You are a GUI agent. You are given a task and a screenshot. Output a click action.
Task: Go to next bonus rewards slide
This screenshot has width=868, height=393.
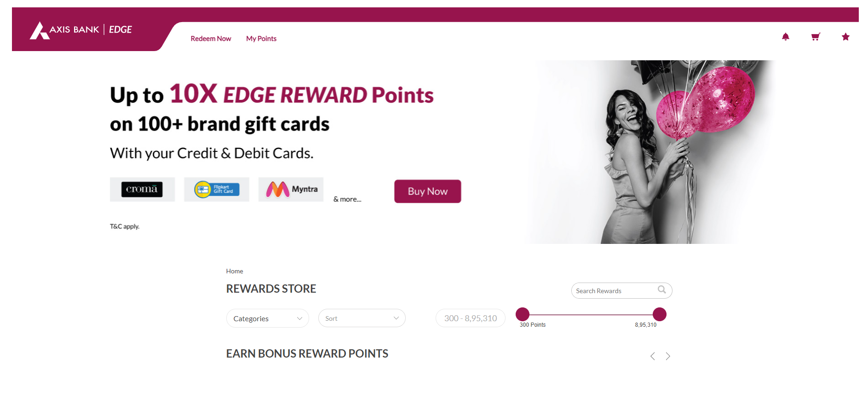click(x=668, y=356)
